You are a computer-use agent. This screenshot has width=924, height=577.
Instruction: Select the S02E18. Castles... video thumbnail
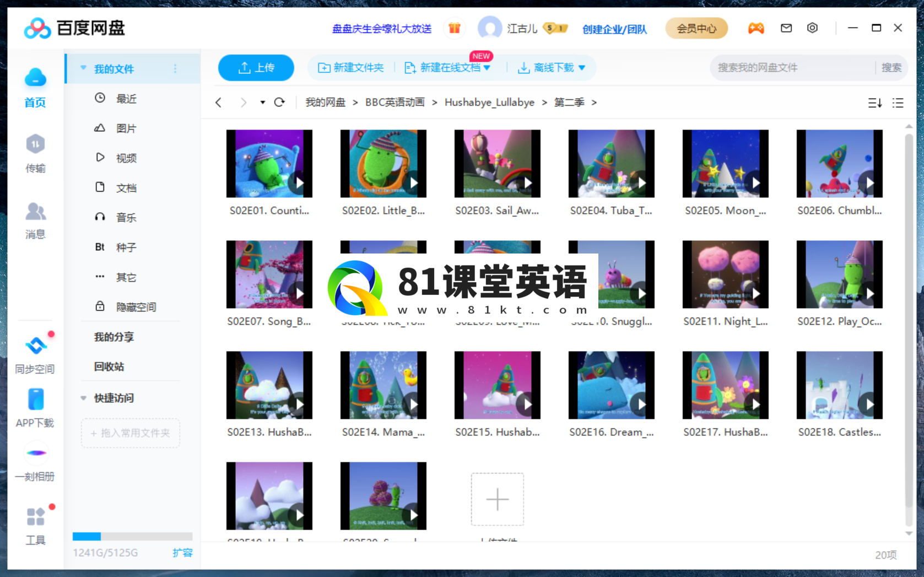tap(839, 385)
